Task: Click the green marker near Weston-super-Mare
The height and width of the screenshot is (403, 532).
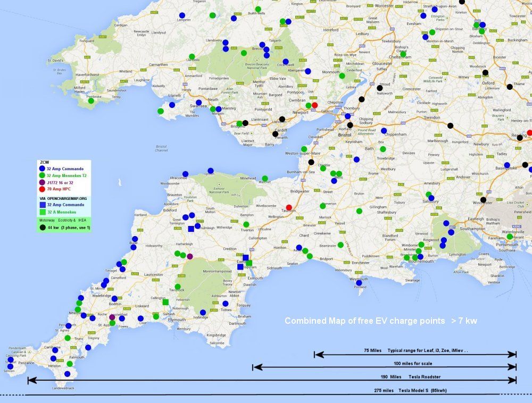Action: tap(304, 149)
